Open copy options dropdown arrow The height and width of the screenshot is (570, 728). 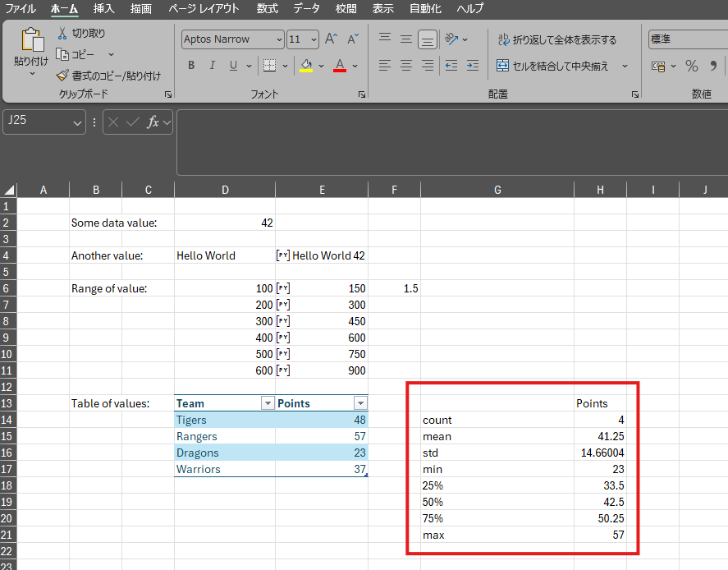(111, 54)
